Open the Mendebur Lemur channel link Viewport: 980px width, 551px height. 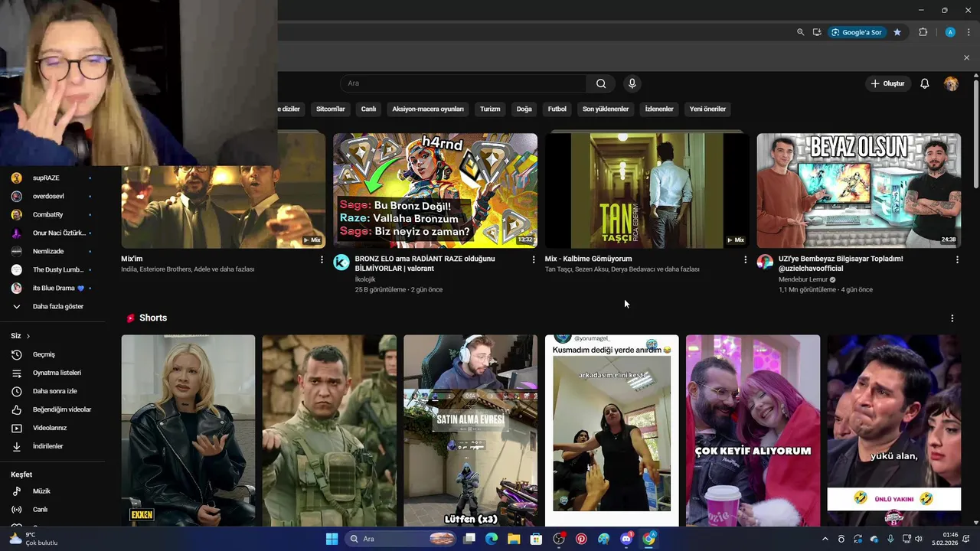pos(803,279)
